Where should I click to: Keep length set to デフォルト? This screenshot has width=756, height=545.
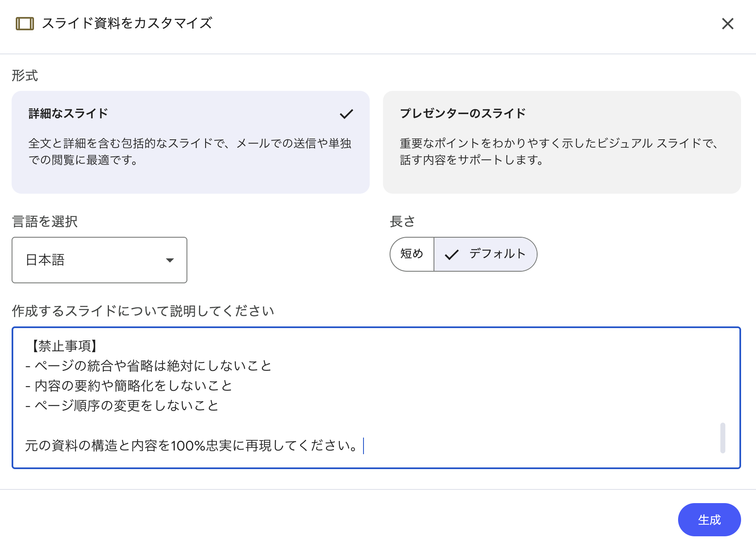pyautogui.click(x=485, y=254)
